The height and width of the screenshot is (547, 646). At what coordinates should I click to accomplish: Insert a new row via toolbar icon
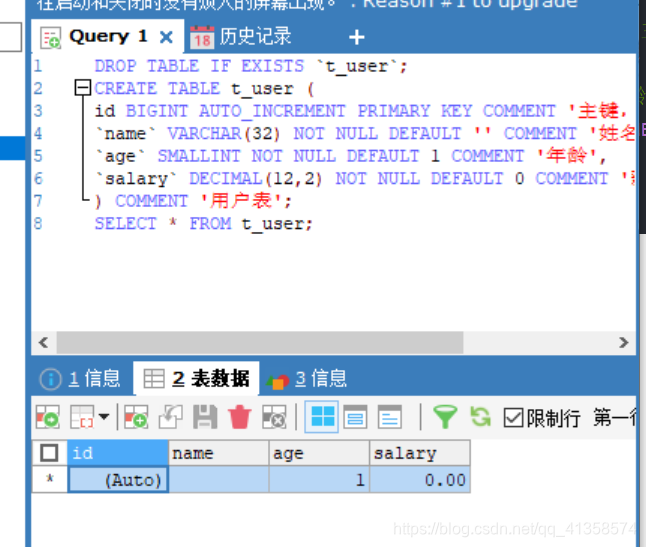click(136, 417)
